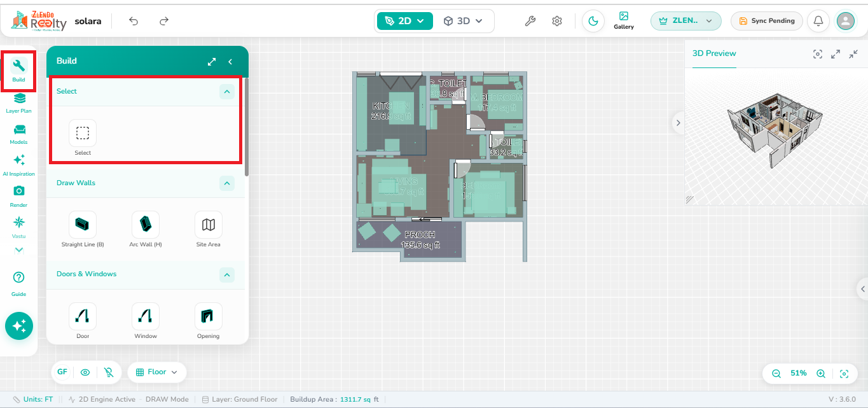
Task: Click the floating AI sparkle button
Action: [x=19, y=326]
